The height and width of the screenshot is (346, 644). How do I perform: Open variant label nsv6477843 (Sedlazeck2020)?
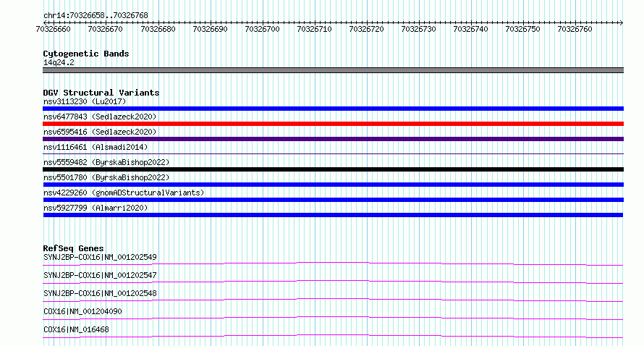[100, 117]
